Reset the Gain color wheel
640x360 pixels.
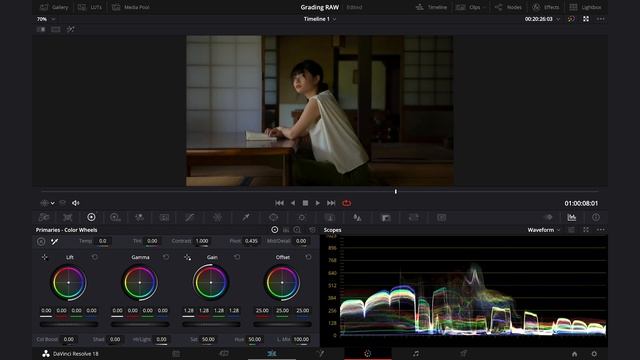point(237,257)
